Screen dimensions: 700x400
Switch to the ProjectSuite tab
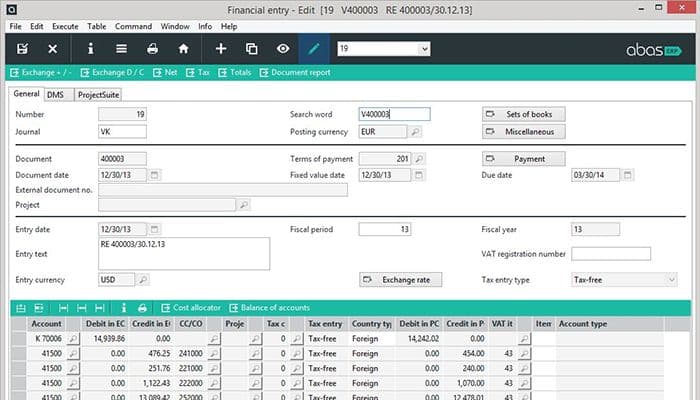98,94
